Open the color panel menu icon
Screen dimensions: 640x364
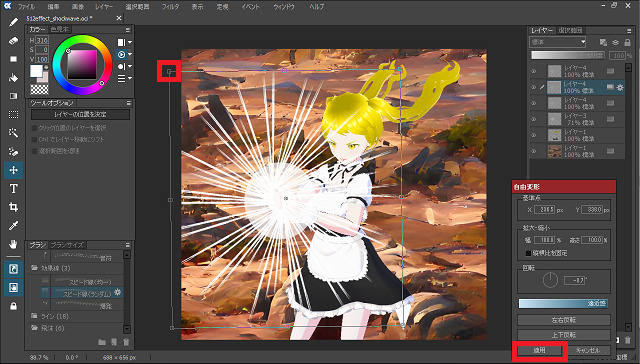click(x=128, y=30)
